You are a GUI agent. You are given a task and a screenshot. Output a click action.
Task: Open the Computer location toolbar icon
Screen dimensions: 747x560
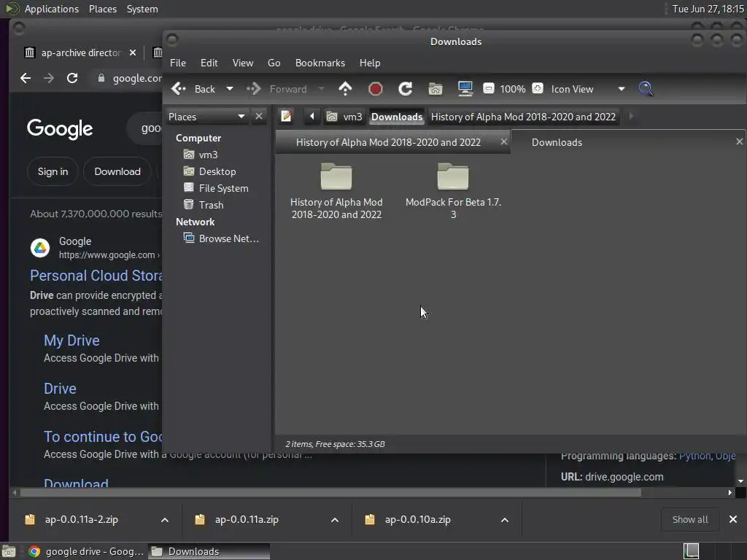coord(465,89)
